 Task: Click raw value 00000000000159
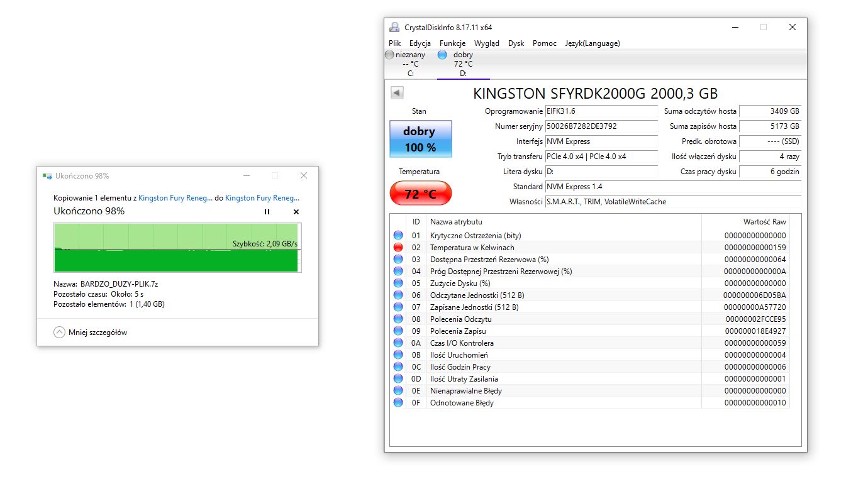755,248
